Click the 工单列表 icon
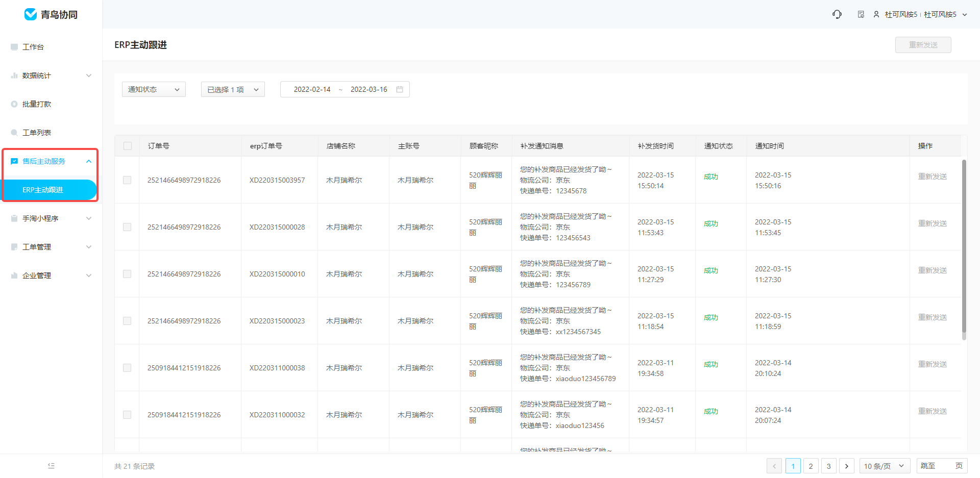Screen dimensions: 980x478 [x=14, y=133]
